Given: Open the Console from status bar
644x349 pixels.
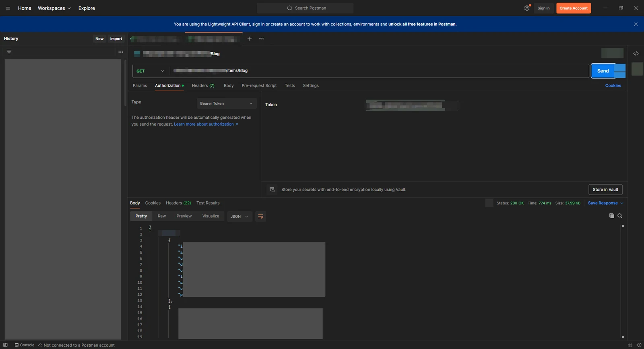Looking at the screenshot, I should pos(25,345).
